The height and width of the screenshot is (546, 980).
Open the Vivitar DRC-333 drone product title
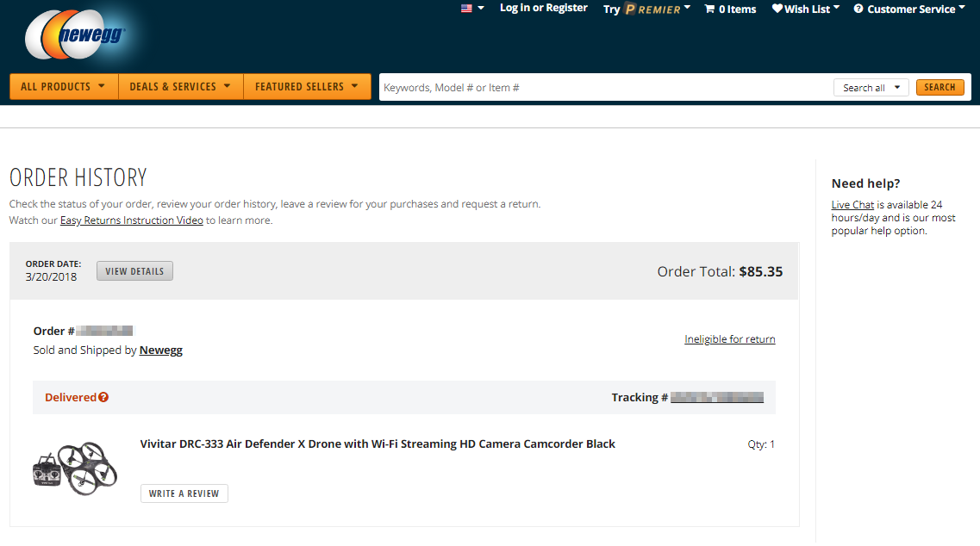click(378, 444)
